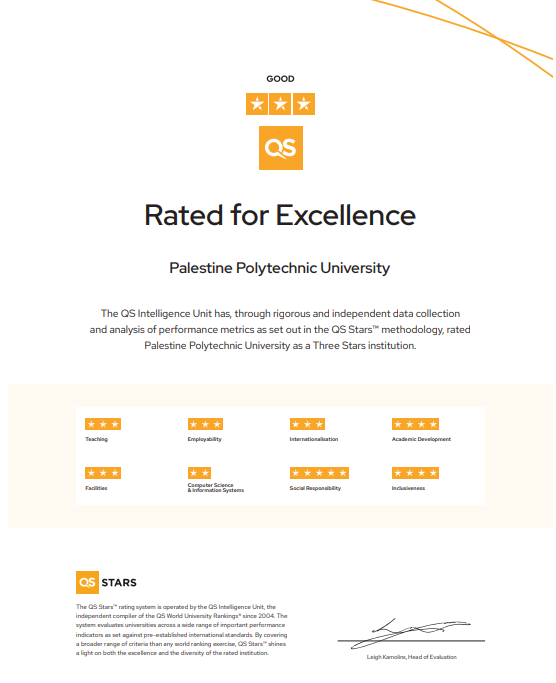
Task: Click the Palestine Polytechnic University title
Action: pyautogui.click(x=279, y=268)
